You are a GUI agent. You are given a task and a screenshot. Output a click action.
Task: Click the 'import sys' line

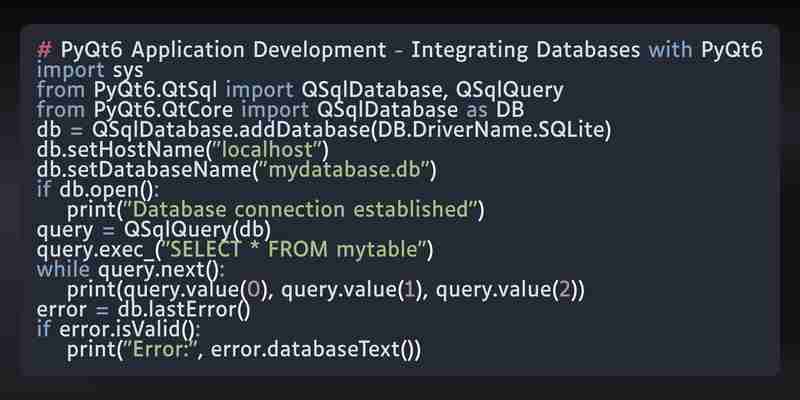pos(90,70)
